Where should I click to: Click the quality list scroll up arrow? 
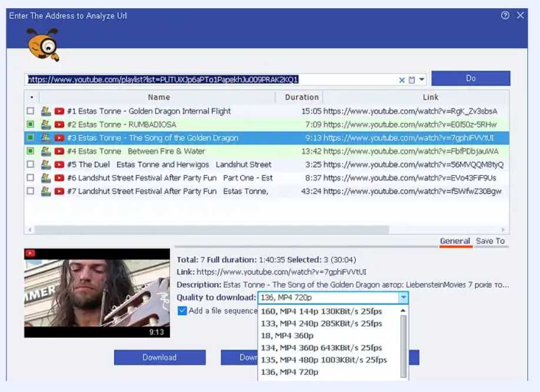point(403,310)
